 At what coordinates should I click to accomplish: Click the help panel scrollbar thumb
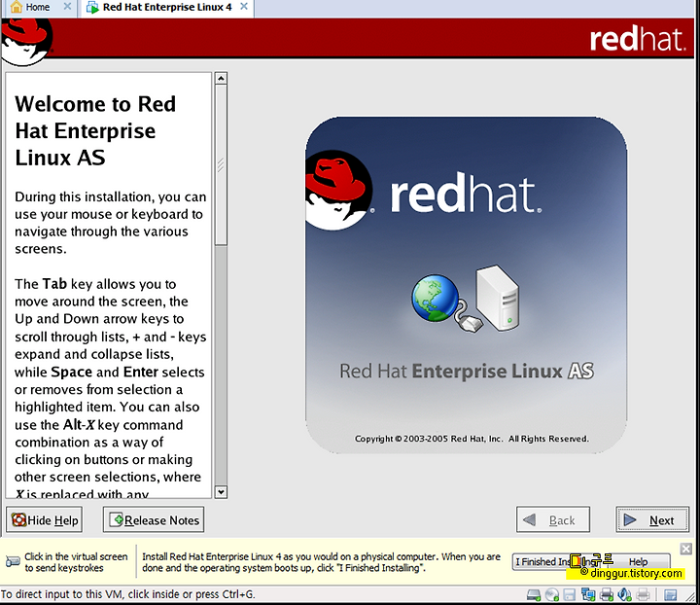pyautogui.click(x=221, y=164)
